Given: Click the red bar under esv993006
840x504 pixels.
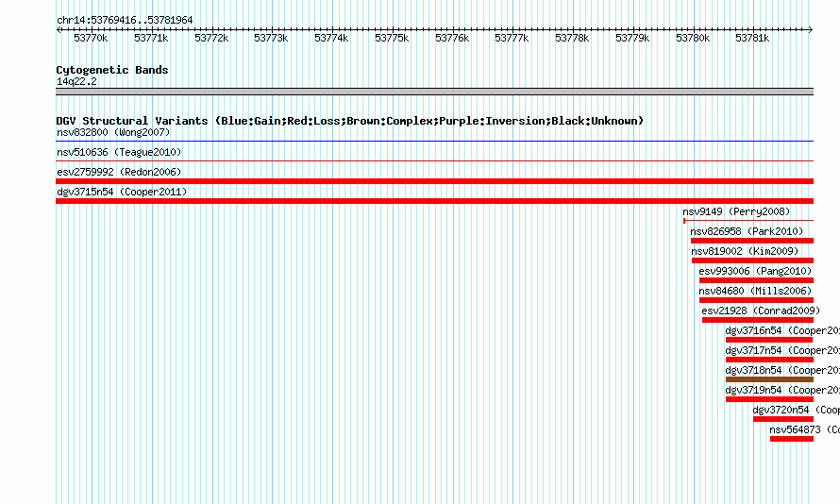Looking at the screenshot, I should (756, 280).
